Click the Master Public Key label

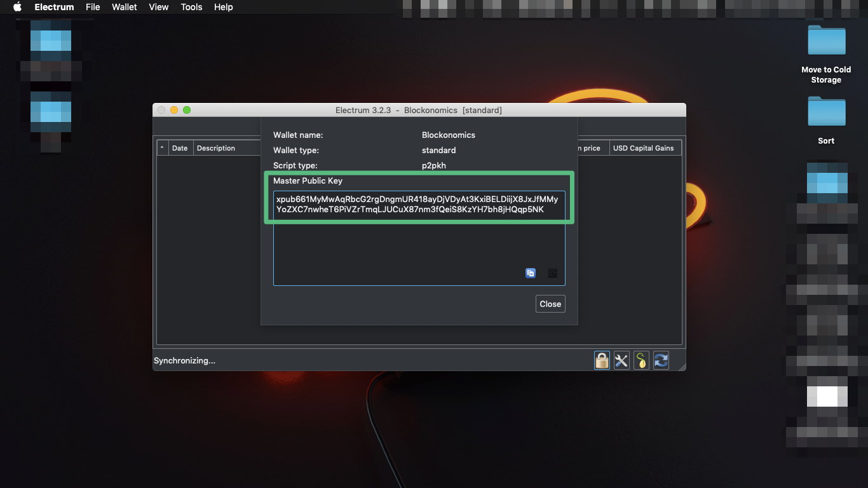[x=308, y=180]
